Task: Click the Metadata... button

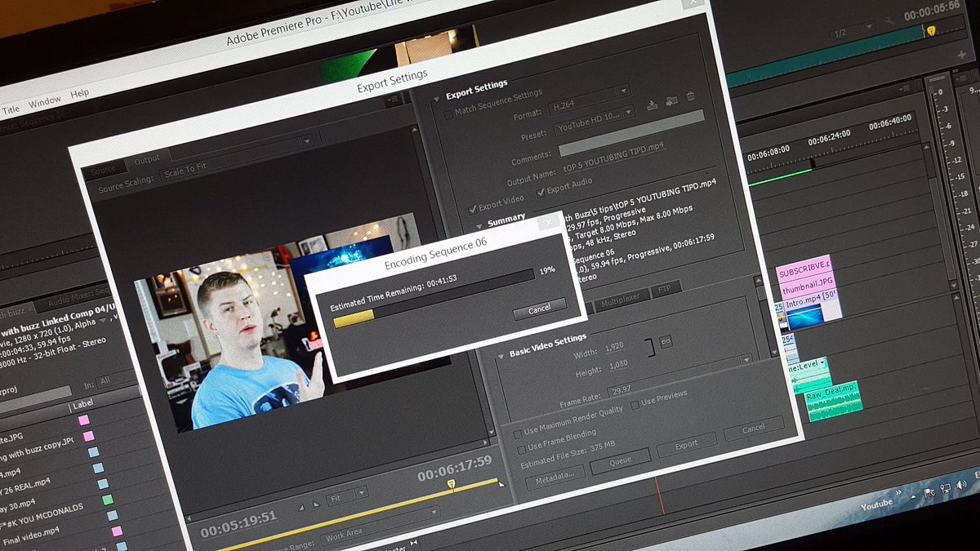Action: click(555, 477)
